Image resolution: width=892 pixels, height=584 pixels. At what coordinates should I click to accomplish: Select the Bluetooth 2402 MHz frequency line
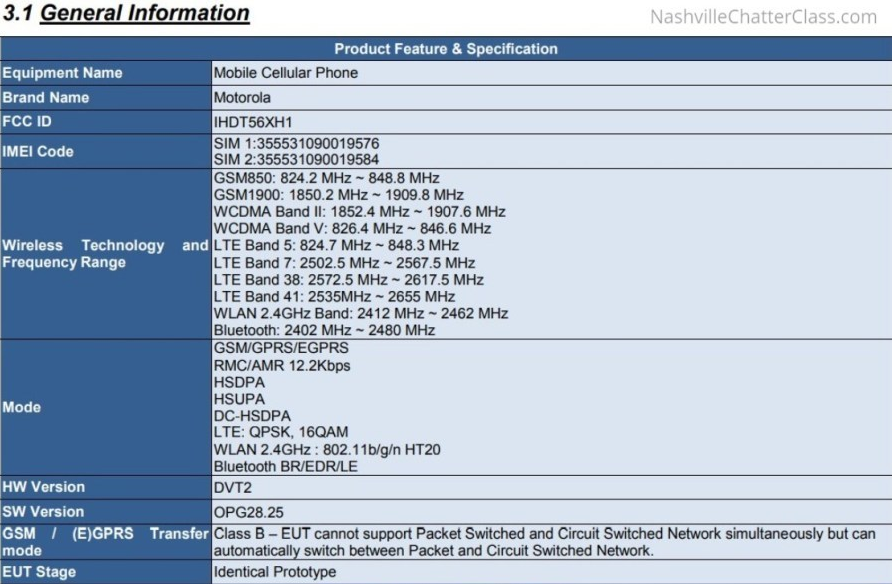tap(324, 330)
